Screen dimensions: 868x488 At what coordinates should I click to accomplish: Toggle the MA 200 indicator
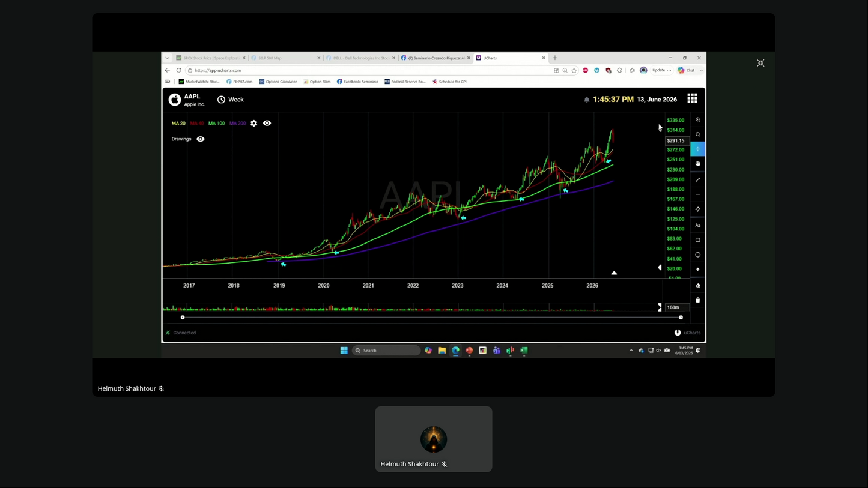pos(237,124)
